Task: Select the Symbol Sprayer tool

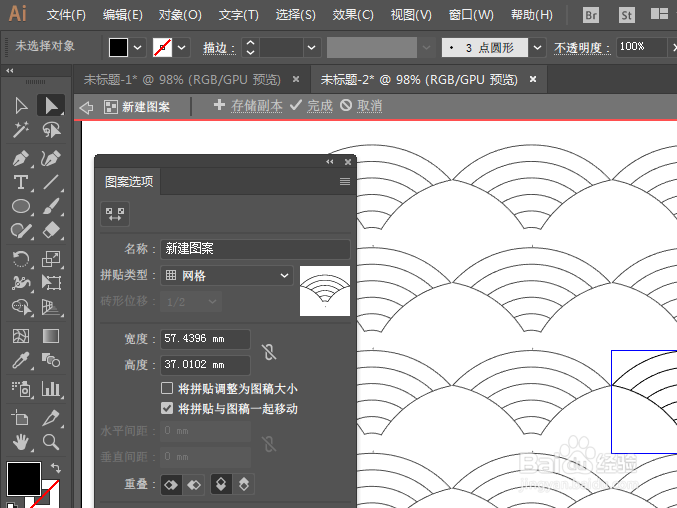Action: pos(21,389)
